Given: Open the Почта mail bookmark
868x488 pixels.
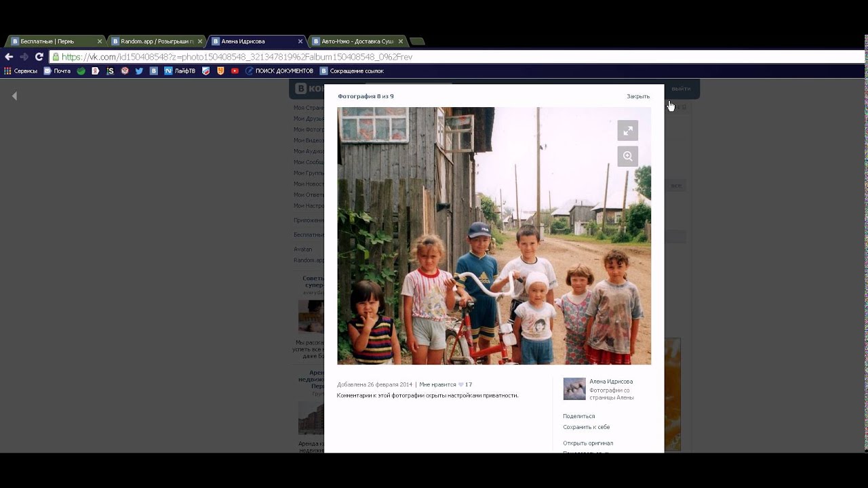Looking at the screenshot, I should pos(57,70).
